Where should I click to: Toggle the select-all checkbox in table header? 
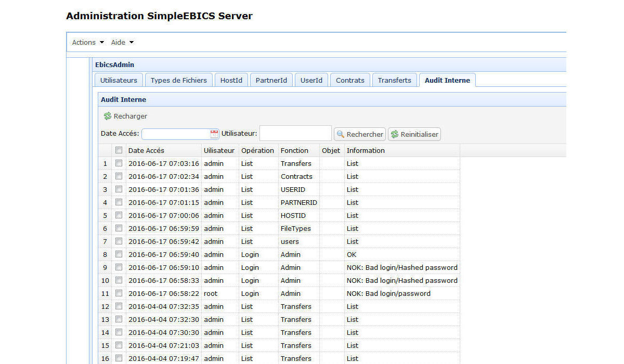pyautogui.click(x=119, y=150)
